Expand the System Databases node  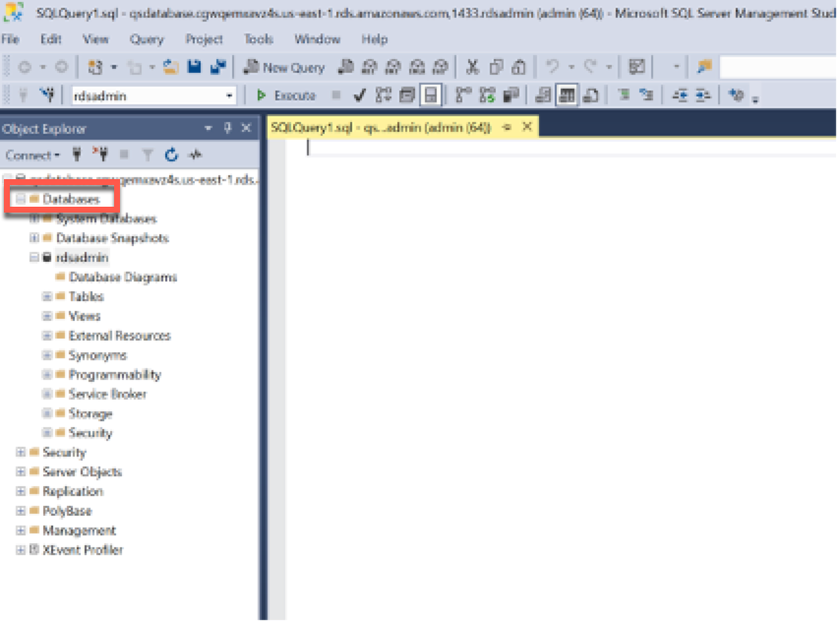(x=34, y=219)
